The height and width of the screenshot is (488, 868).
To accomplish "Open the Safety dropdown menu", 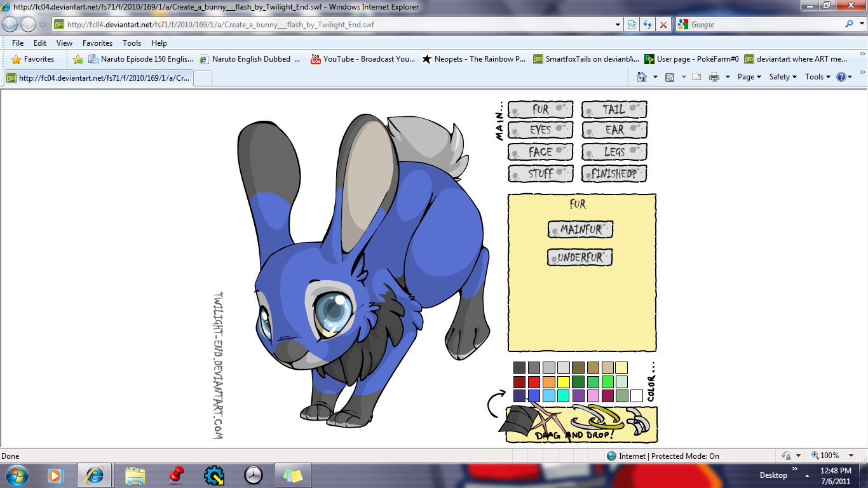I will click(x=782, y=77).
